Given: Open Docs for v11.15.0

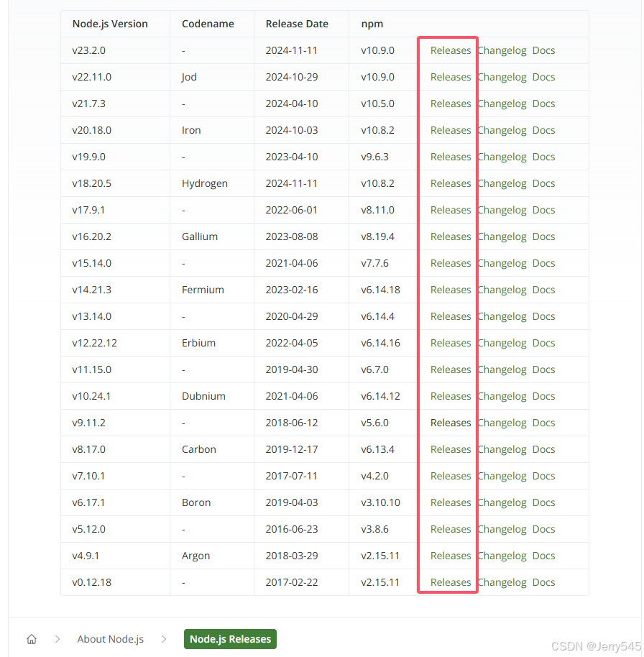Looking at the screenshot, I should click(x=543, y=369).
